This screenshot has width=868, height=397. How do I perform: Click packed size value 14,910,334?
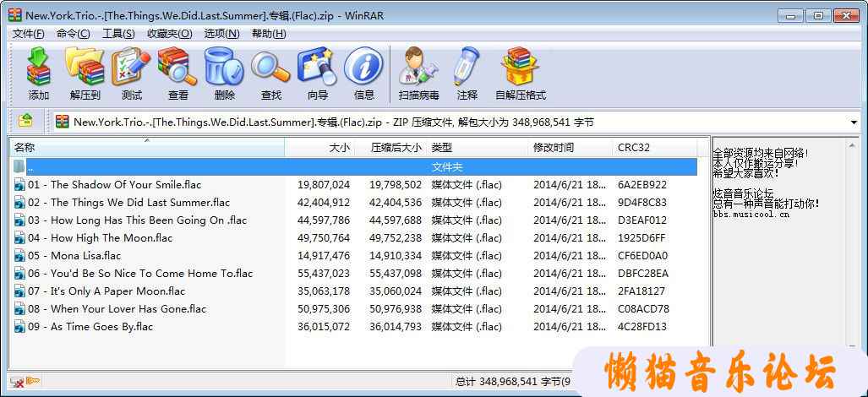(x=396, y=255)
